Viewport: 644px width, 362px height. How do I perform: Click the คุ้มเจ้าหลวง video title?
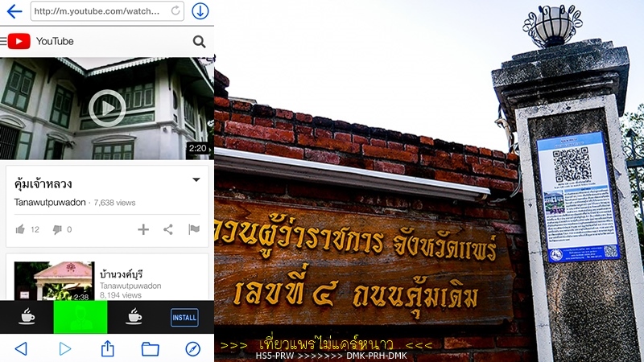click(x=43, y=183)
